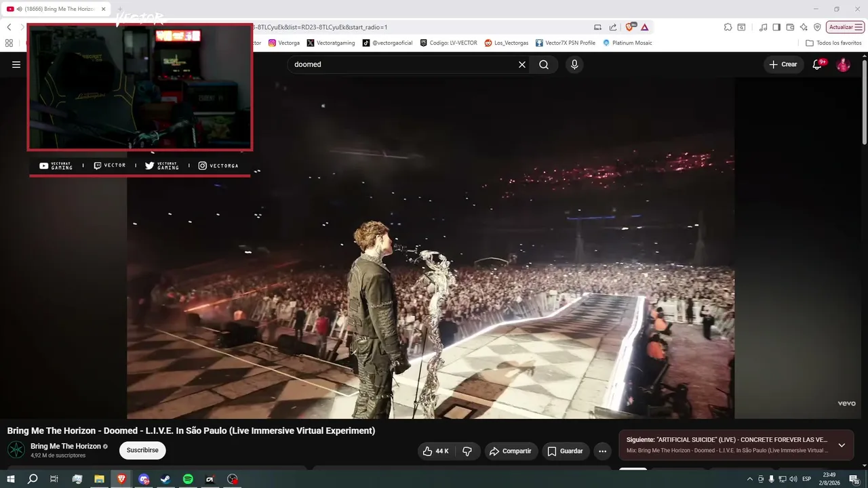Open the Vectoratgaming X bookmark

tap(331, 43)
